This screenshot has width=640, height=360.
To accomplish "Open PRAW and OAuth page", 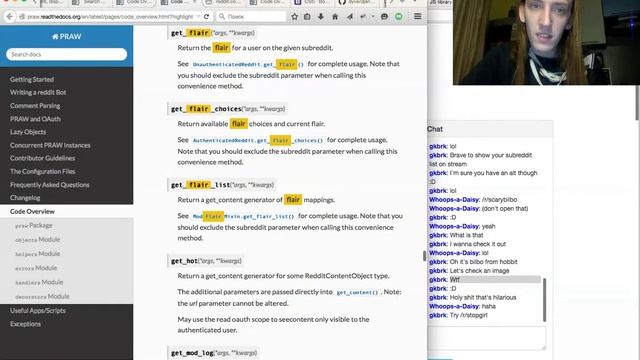I will point(35,119).
